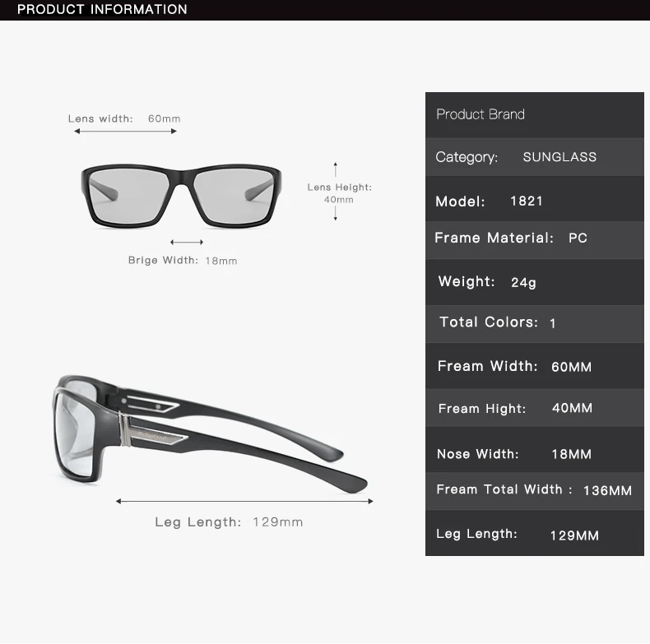This screenshot has width=650, height=644.
Task: Click the lens width arrow line
Action: [x=125, y=132]
